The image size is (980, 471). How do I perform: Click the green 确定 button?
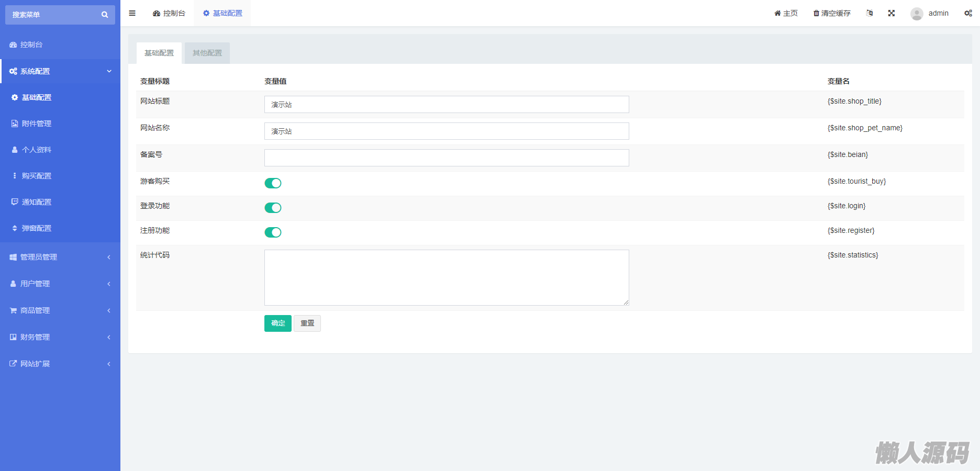coord(278,323)
